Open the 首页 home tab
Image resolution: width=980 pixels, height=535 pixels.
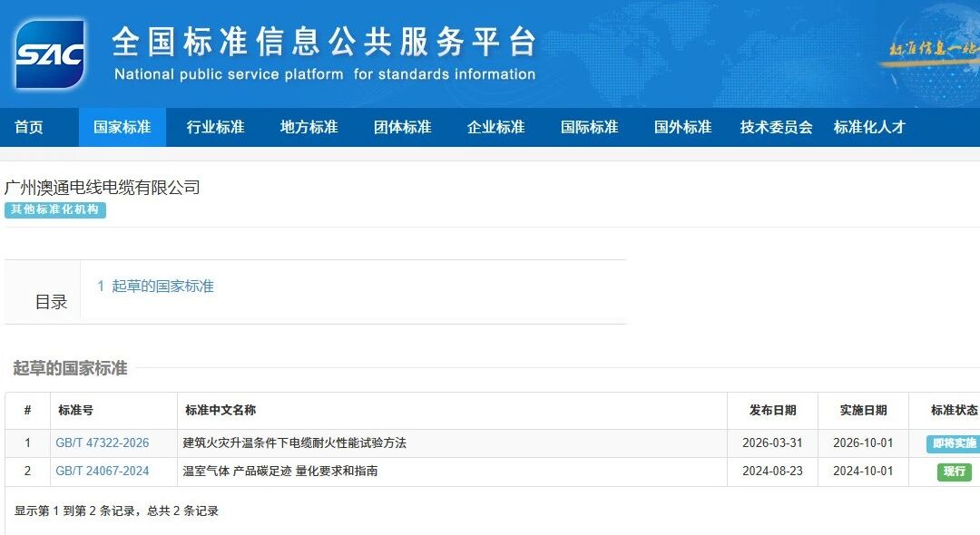(x=29, y=128)
